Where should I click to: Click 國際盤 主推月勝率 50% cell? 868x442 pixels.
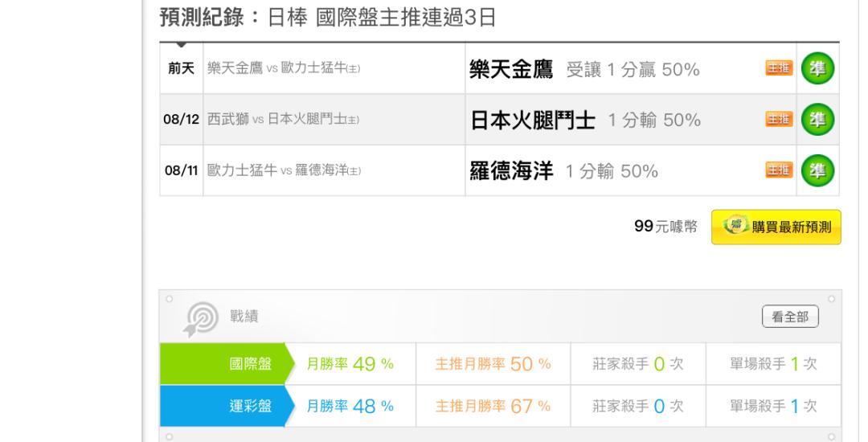pyautogui.click(x=493, y=363)
